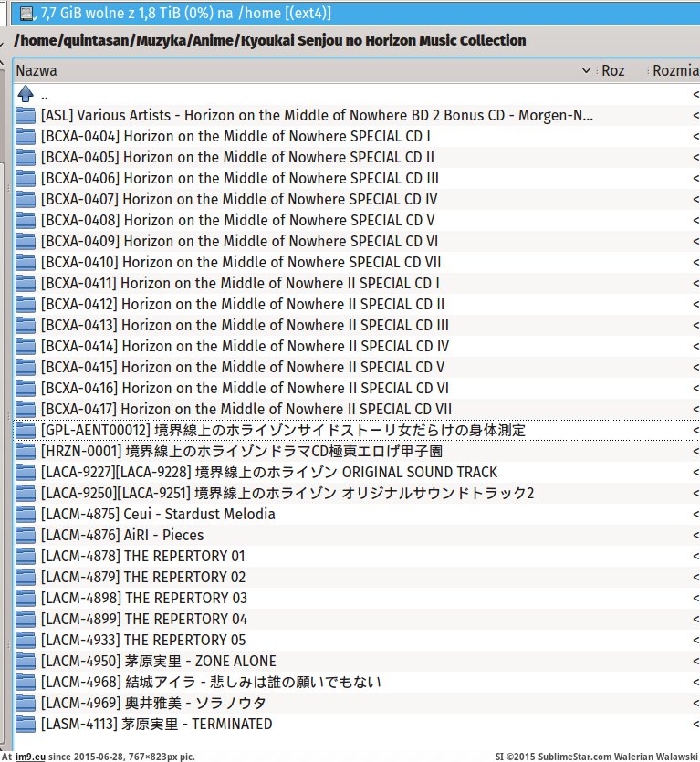Select the [LACA-9227][LACA-9228] ORIGINAL SOUND TRACK folder
Screen dimensions: 700x762
pos(269,472)
